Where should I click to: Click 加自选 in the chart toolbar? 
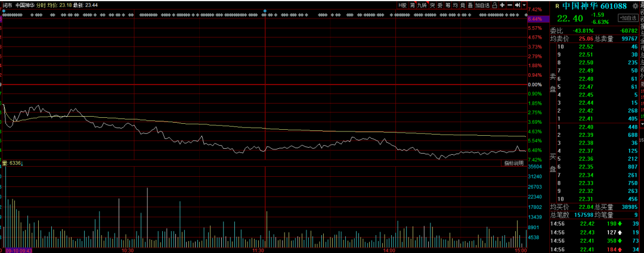pos(482,5)
